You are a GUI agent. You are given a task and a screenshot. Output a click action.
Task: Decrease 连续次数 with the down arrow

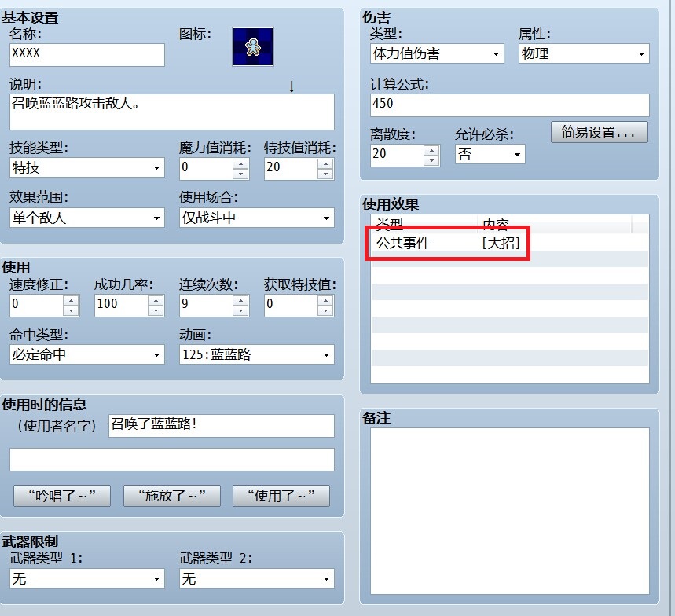click(x=240, y=310)
